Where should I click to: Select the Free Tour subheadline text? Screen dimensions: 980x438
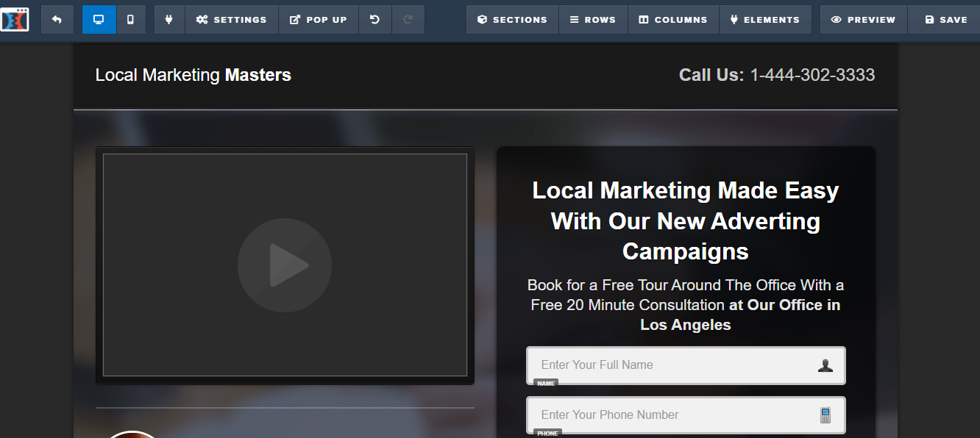point(686,305)
